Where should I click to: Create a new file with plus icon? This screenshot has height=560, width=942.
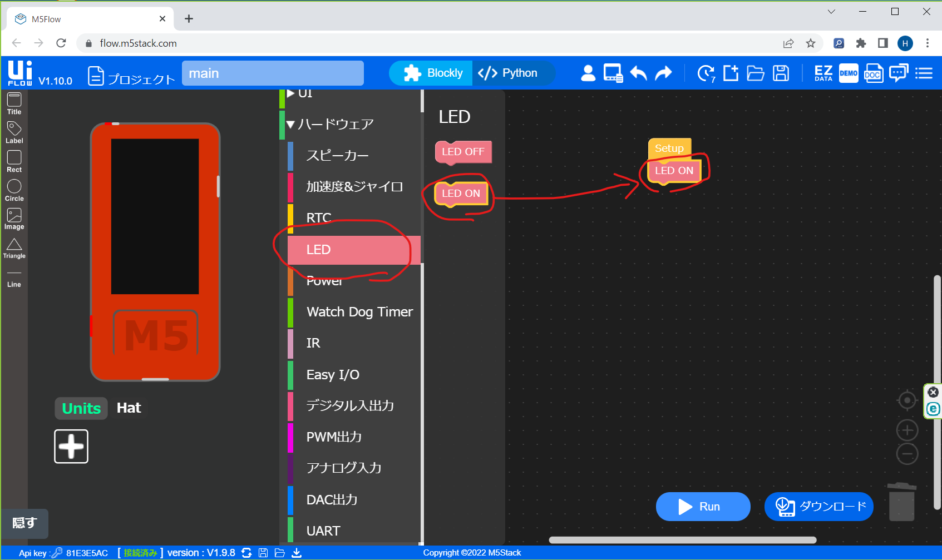coord(731,73)
